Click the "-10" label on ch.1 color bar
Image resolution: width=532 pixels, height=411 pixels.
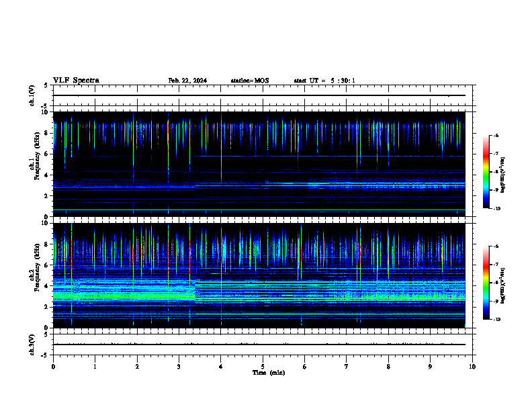coord(496,209)
